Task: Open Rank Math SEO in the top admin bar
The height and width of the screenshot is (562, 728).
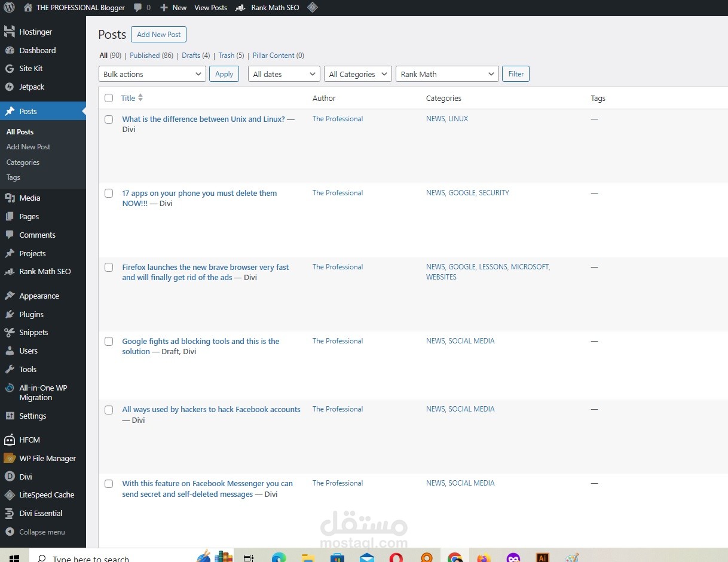Action: tap(268, 8)
